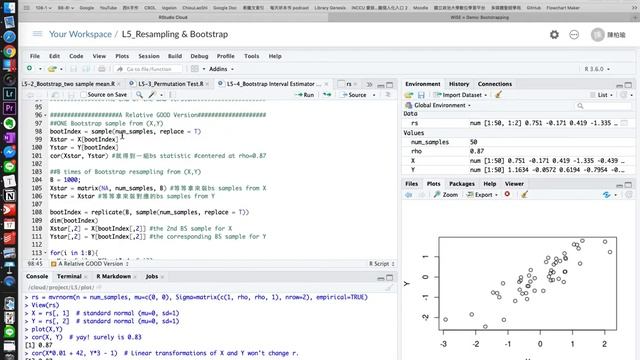Viewport: 640px width, 360px height.
Task: Open the Plots menu in menu bar
Action: (122, 56)
